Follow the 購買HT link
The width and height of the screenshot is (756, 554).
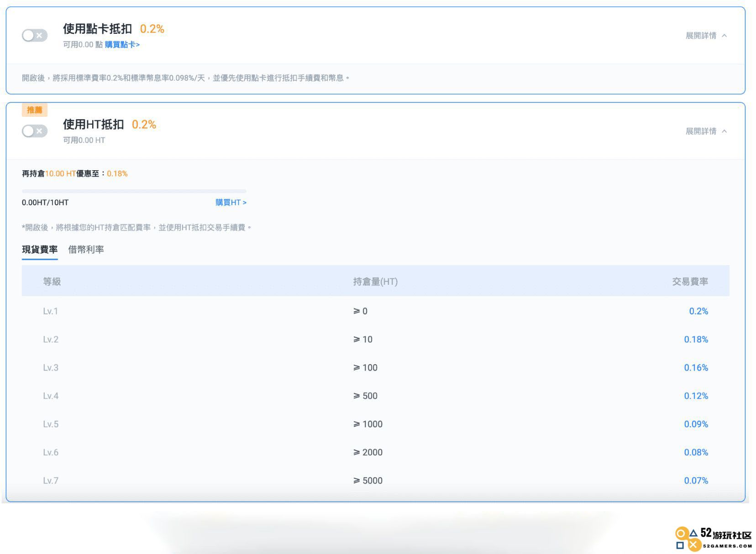tap(231, 202)
